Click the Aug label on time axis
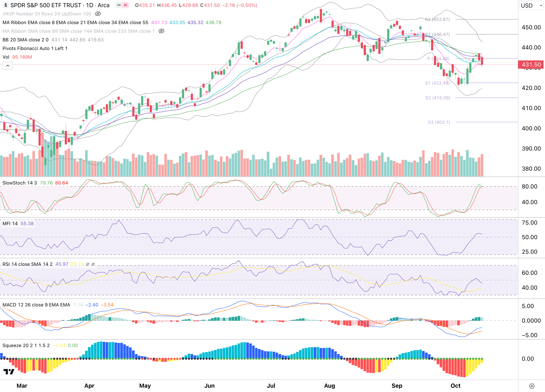Viewport: 545px width, 392px height. tap(329, 386)
